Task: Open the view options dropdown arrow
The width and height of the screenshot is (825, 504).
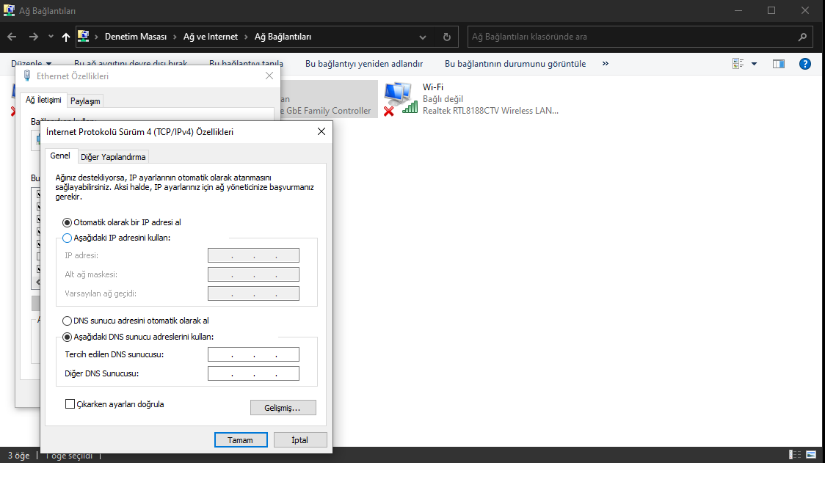Action: [754, 64]
